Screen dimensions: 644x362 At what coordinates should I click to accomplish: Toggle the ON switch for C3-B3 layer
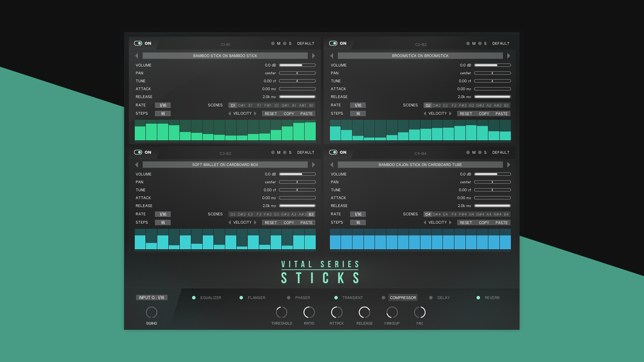(x=138, y=152)
